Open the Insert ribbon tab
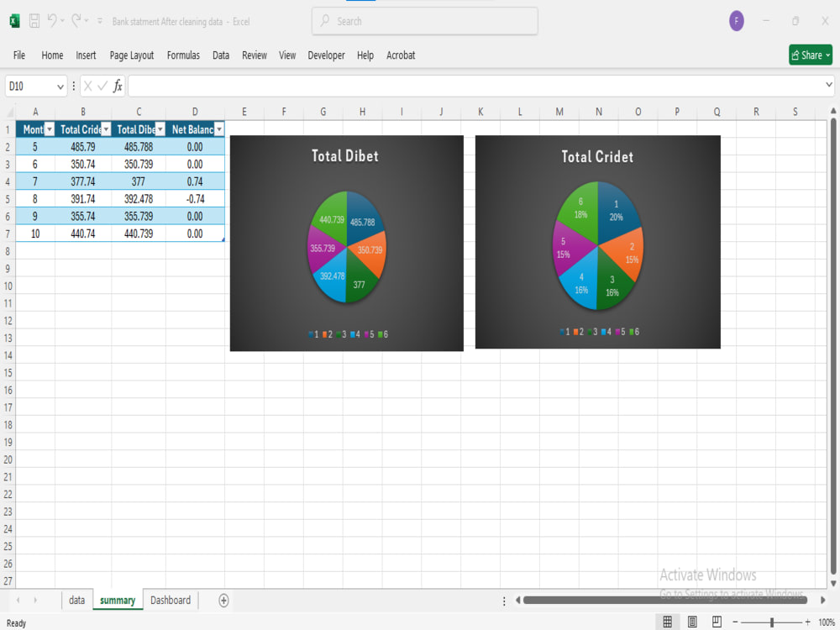 (86, 55)
